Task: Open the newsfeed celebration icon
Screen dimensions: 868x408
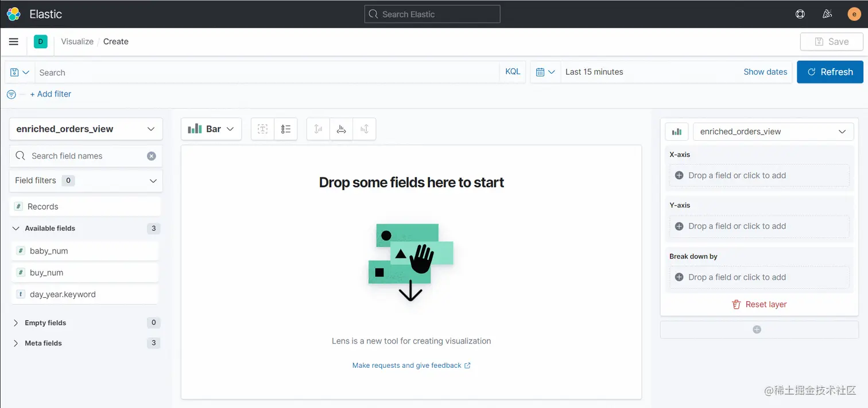Action: point(827,14)
